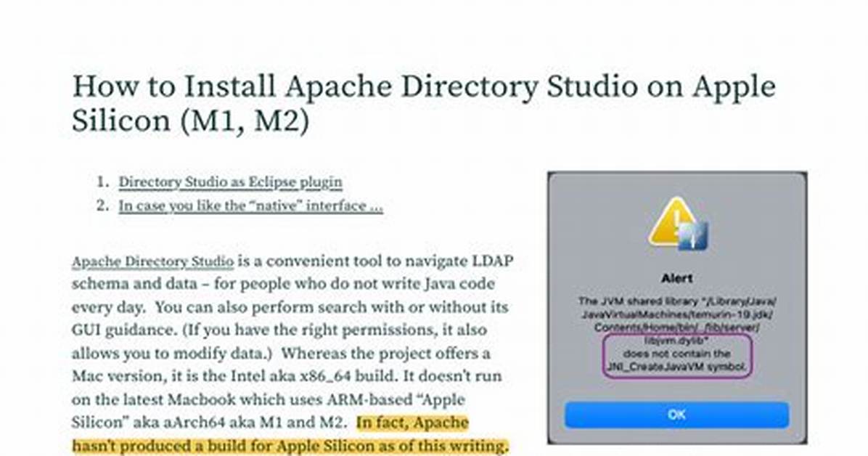868x456 pixels.
Task: Click the line 'on the latest Macbook which uses ARM-based'
Action: click(269, 399)
